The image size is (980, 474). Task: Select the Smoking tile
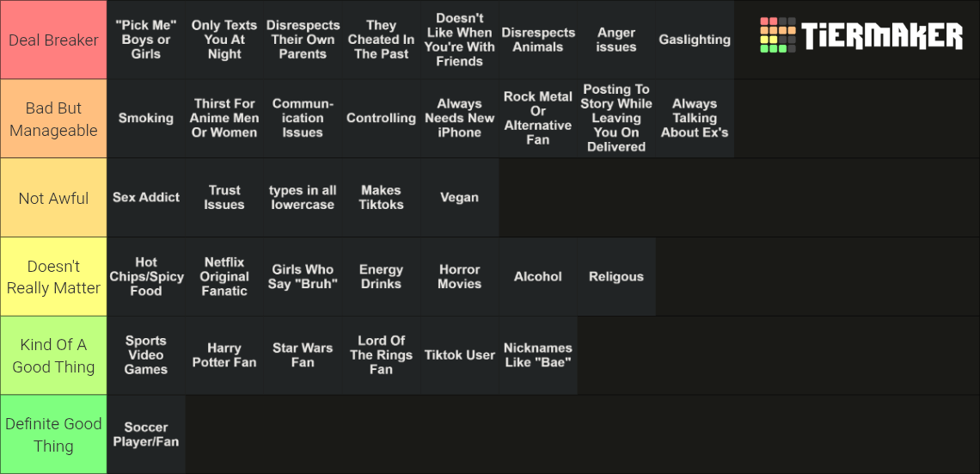[146, 118]
